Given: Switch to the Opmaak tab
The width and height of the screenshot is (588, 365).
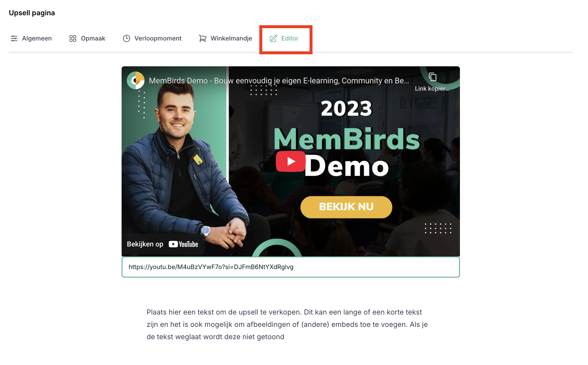Looking at the screenshot, I should point(87,38).
